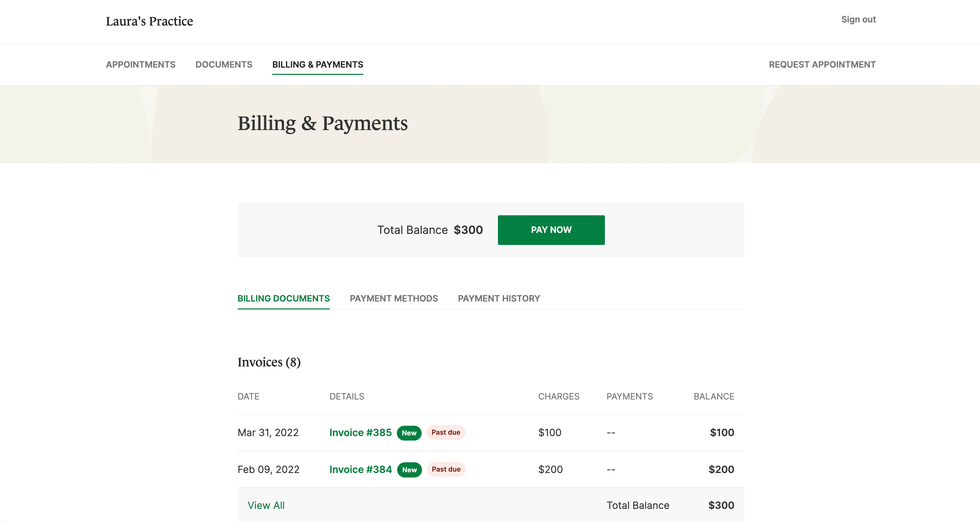Click the Past due badge on Invoice #384
The height and width of the screenshot is (522, 980).
445,470
